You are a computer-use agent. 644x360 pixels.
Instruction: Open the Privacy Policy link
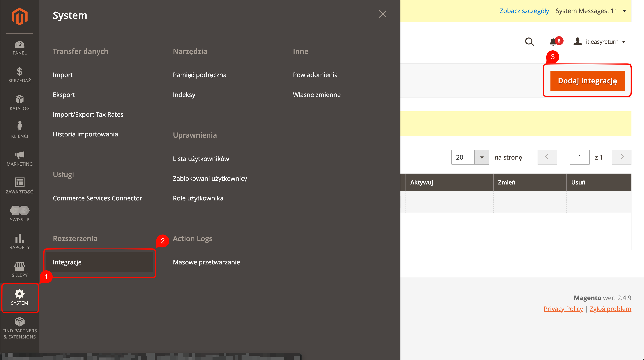coord(563,309)
